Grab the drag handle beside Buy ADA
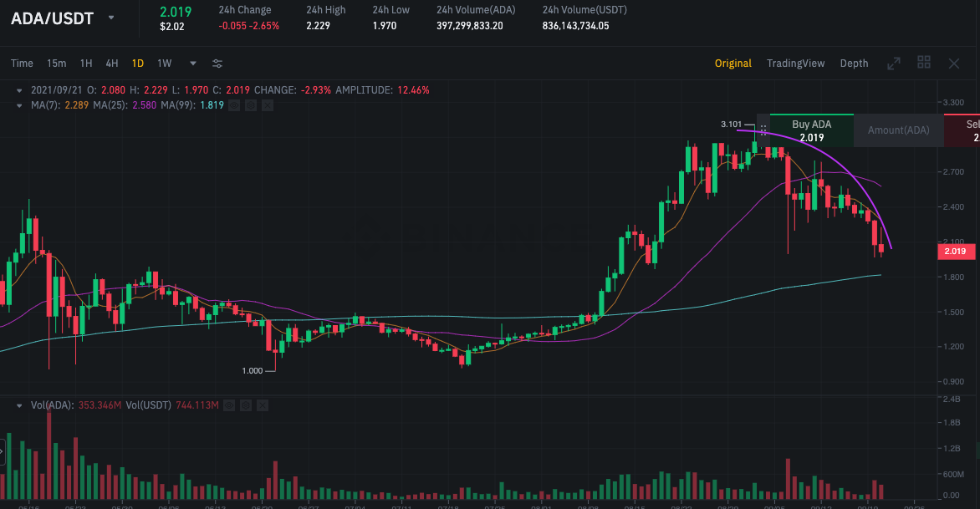 (x=763, y=130)
